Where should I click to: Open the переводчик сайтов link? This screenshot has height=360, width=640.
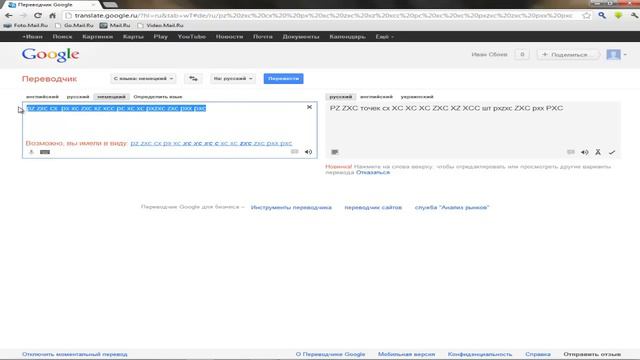373,207
